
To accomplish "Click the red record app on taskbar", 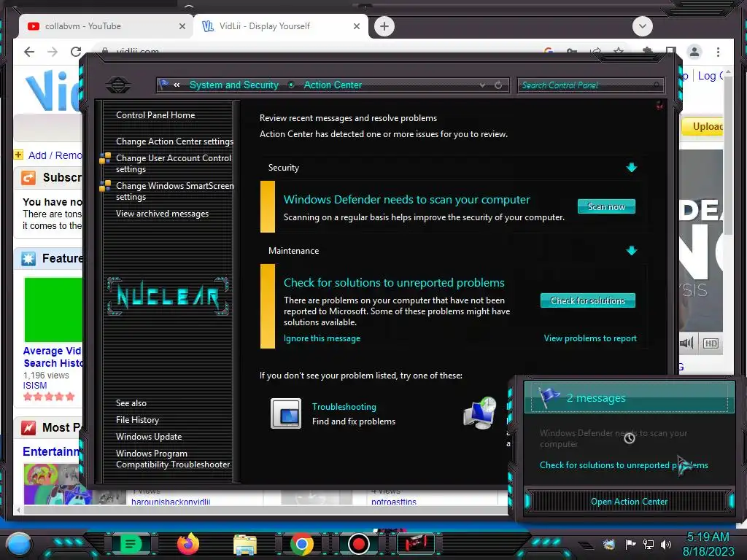I will pyautogui.click(x=359, y=544).
